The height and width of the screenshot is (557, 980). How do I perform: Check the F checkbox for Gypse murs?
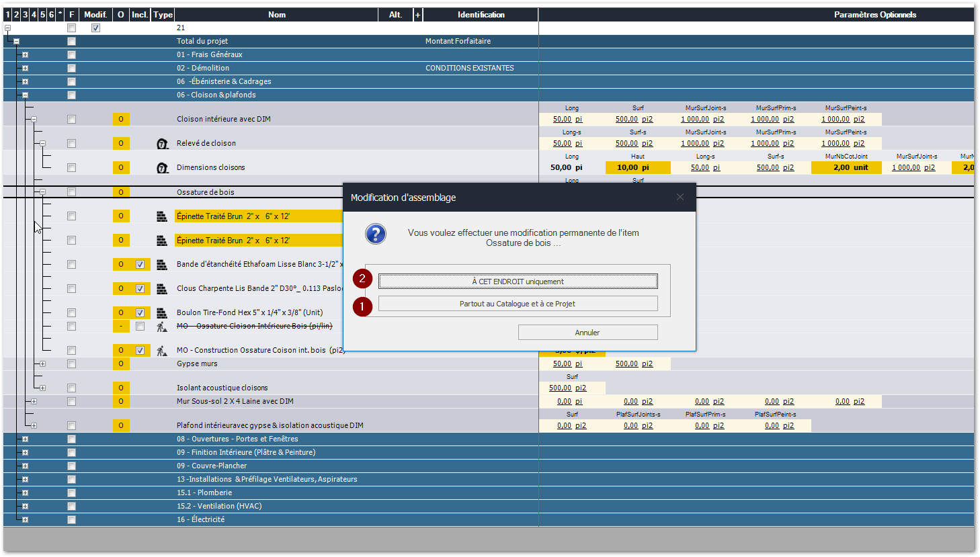pyautogui.click(x=71, y=364)
